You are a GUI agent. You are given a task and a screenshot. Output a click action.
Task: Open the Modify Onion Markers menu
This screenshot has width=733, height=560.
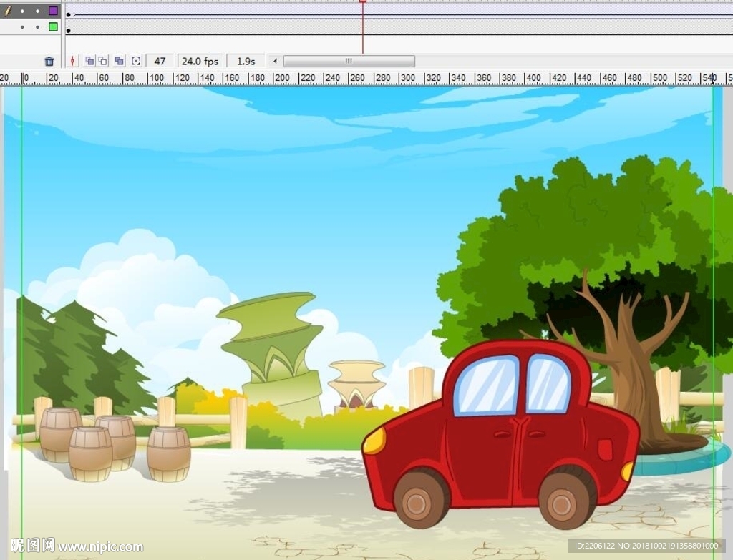tap(136, 61)
